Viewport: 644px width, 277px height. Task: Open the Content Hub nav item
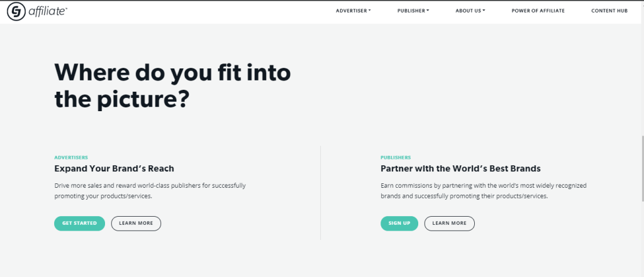point(609,11)
